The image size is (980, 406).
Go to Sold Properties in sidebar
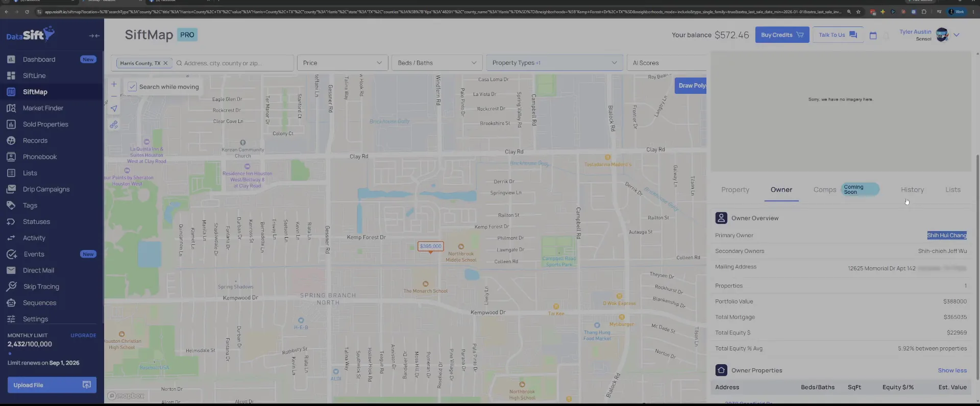(45, 124)
